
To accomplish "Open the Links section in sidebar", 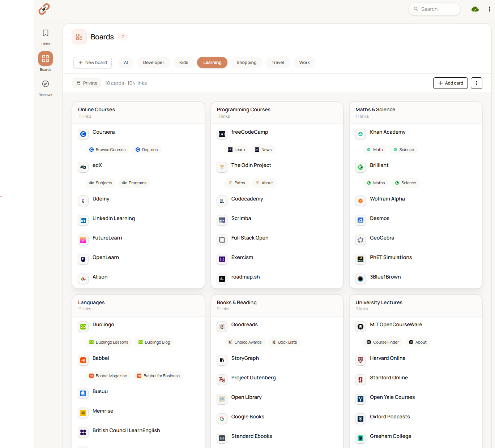I will (46, 37).
